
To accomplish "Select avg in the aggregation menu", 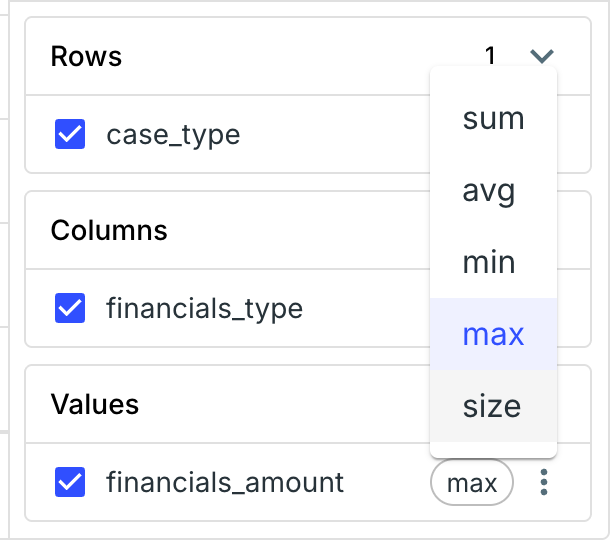I will click(x=489, y=190).
